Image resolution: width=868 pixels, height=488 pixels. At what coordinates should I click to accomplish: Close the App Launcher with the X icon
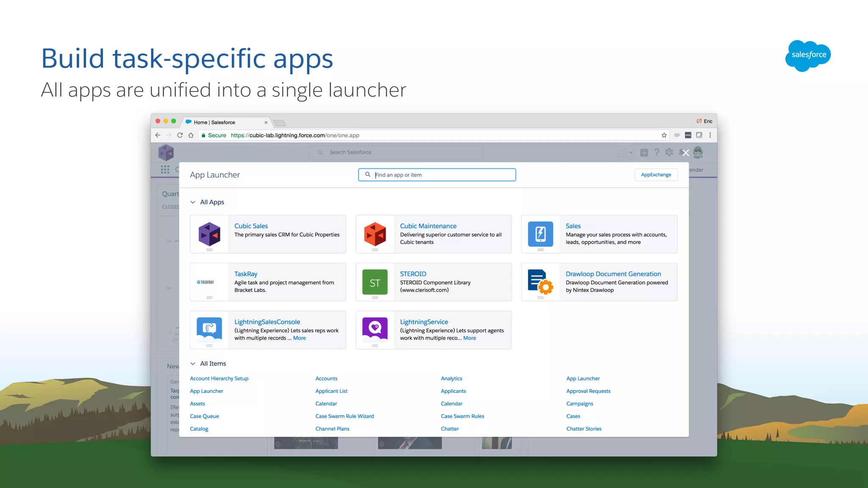tap(685, 153)
